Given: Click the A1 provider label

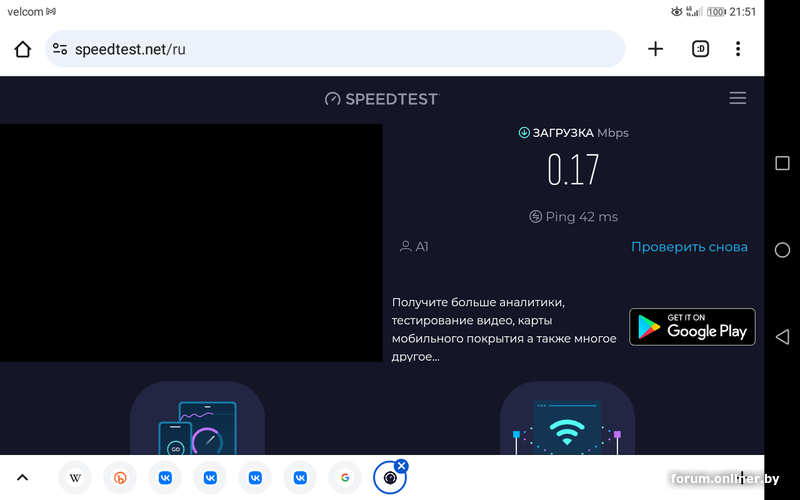Looking at the screenshot, I should click(x=414, y=247).
